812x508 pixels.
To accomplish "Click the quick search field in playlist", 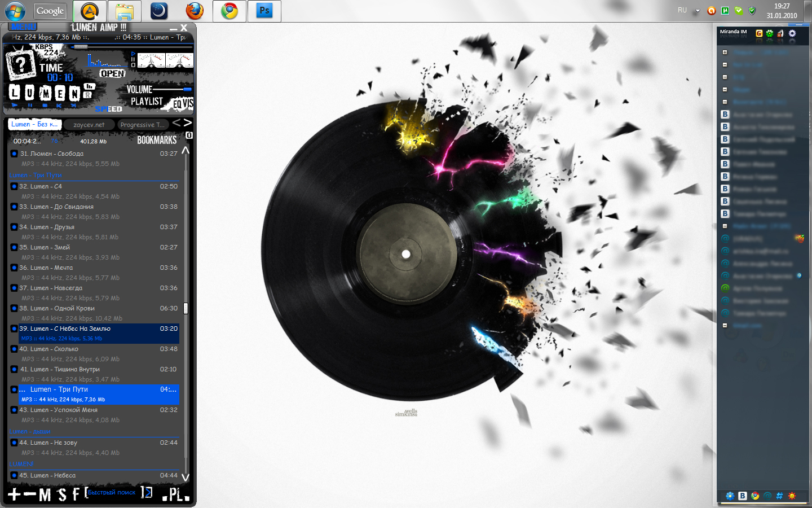I will pos(112,492).
